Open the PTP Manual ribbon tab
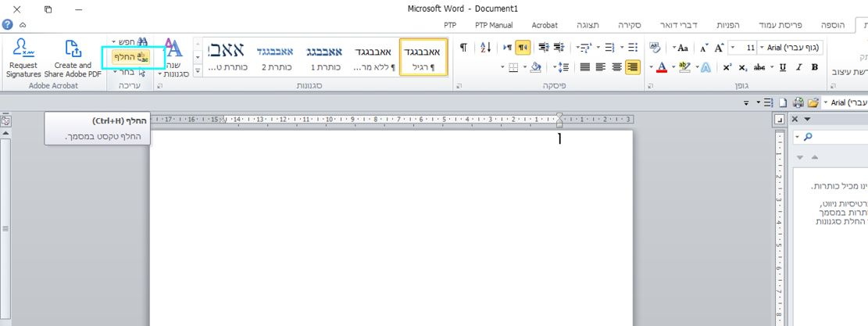Screen dimensions: 868x326 (494, 25)
